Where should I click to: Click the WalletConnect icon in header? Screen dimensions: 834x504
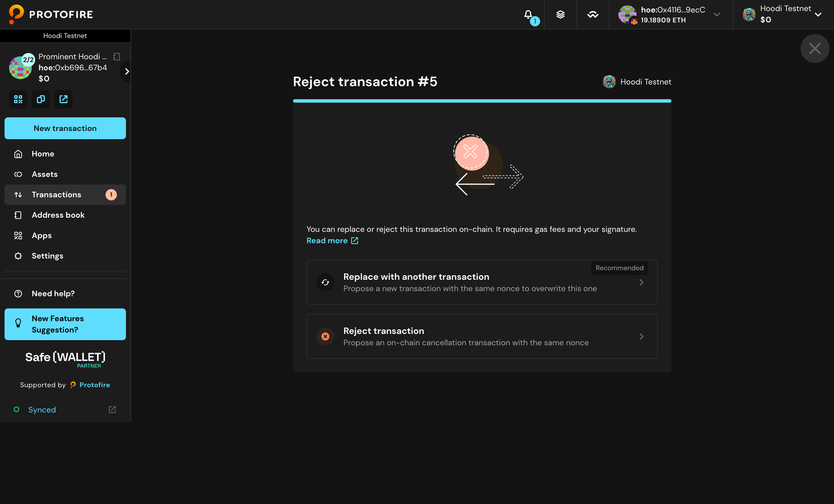click(593, 14)
